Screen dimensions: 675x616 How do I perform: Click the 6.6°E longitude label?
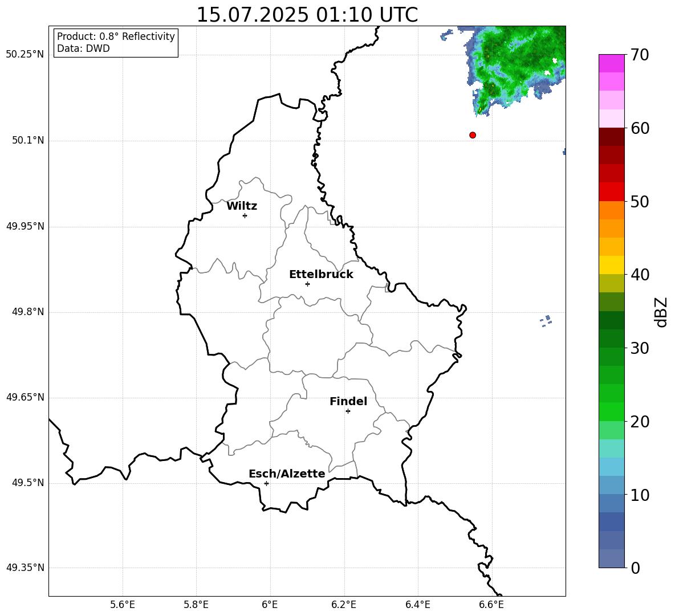(491, 605)
